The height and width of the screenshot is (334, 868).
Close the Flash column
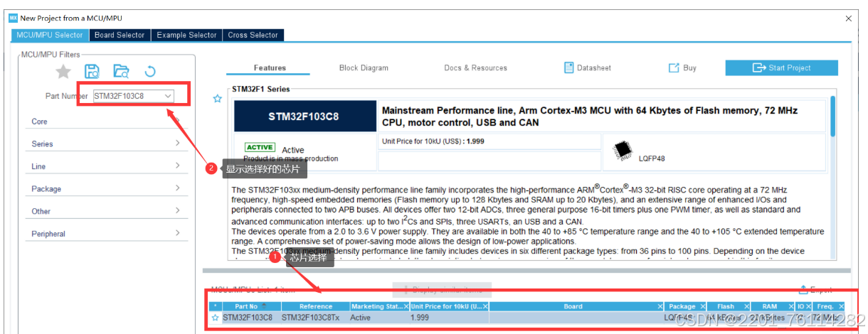pos(746,306)
